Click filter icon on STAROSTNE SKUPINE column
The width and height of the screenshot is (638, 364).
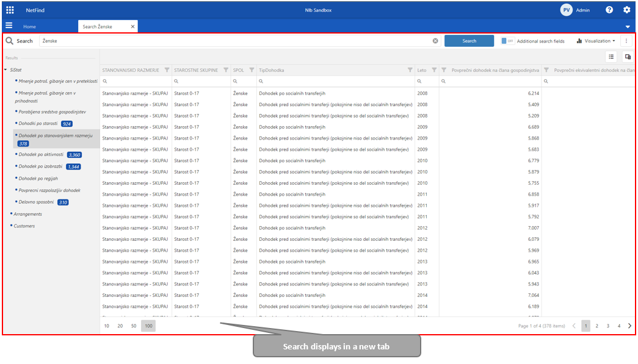(x=226, y=70)
